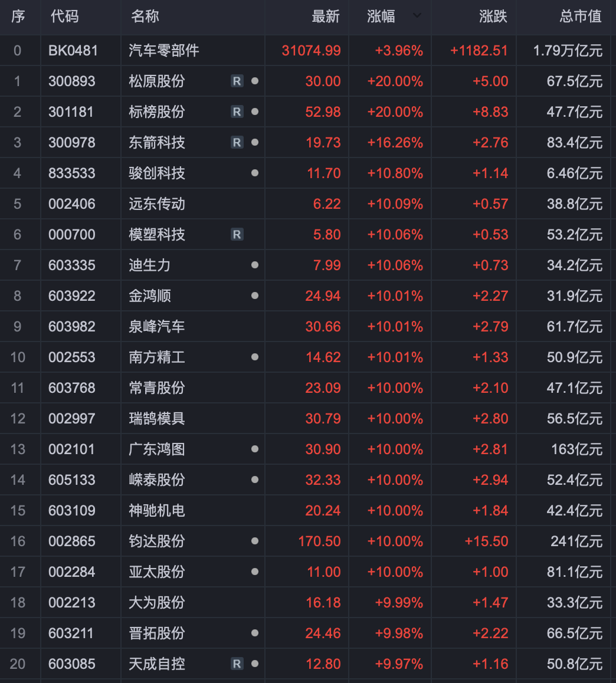Click the 涨跌 column header

click(x=493, y=17)
